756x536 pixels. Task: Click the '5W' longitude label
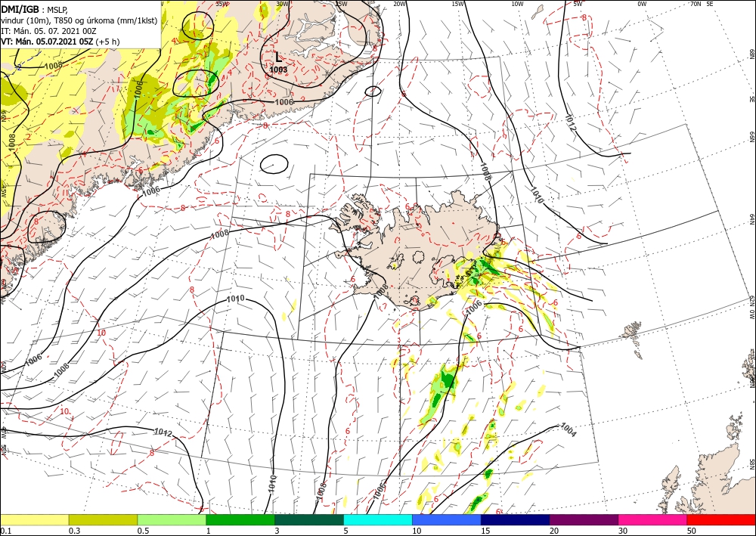point(578,4)
